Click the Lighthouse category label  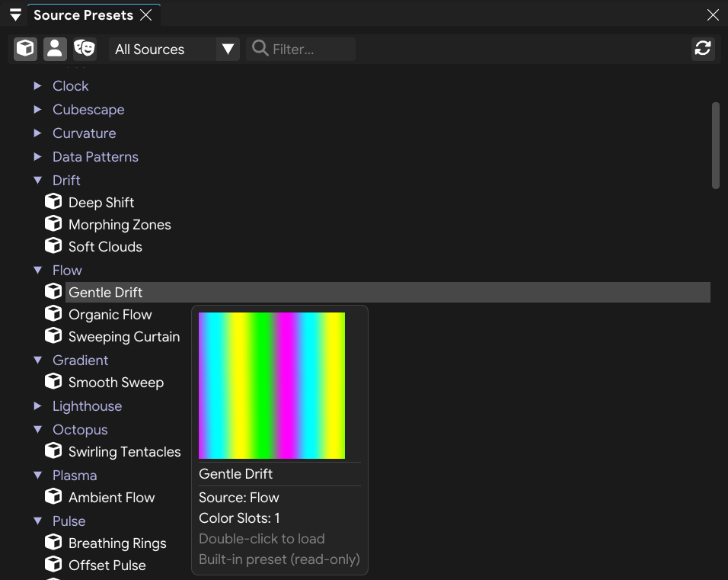pyautogui.click(x=88, y=406)
